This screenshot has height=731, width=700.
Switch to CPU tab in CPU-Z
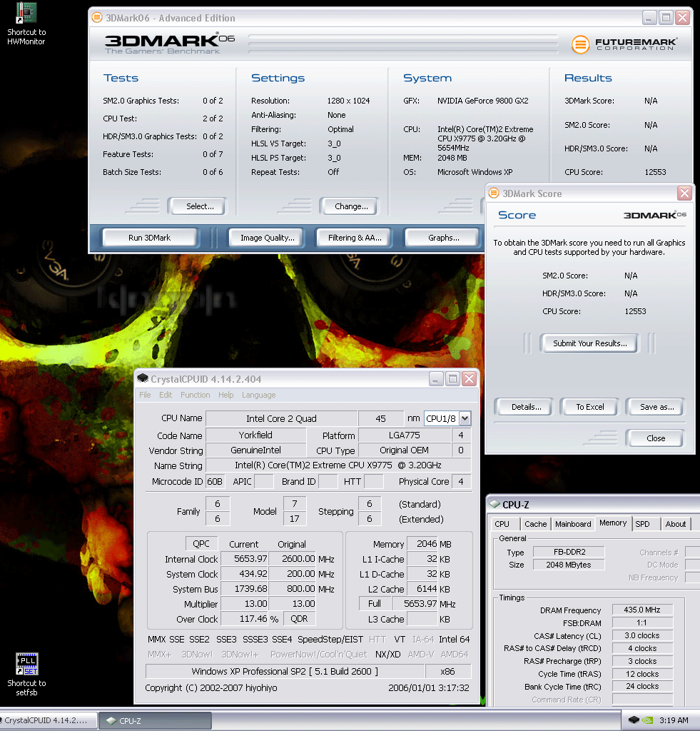(x=502, y=524)
